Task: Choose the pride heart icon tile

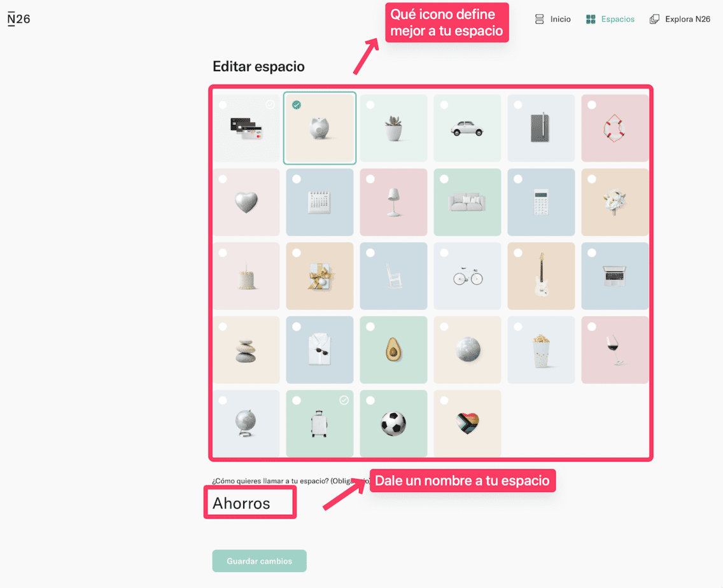Action: [x=467, y=423]
